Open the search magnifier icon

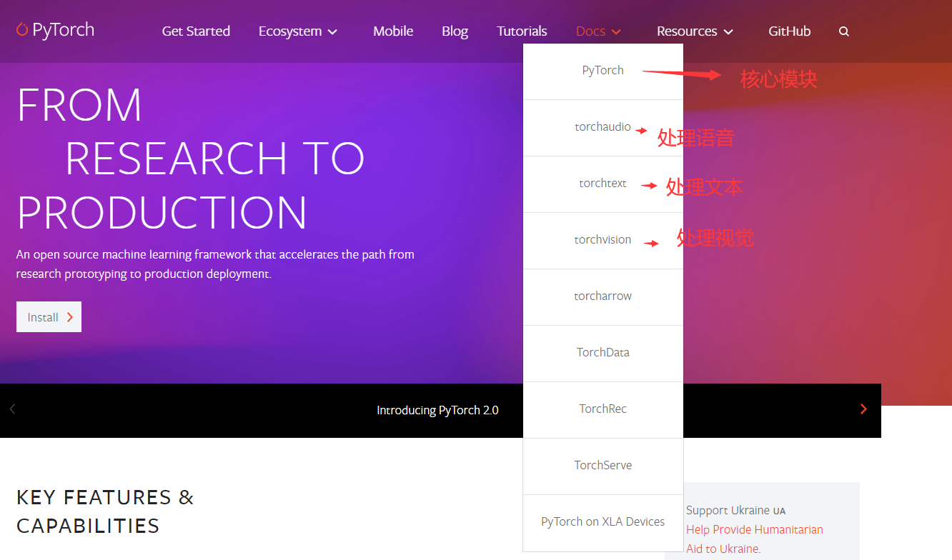(x=844, y=31)
